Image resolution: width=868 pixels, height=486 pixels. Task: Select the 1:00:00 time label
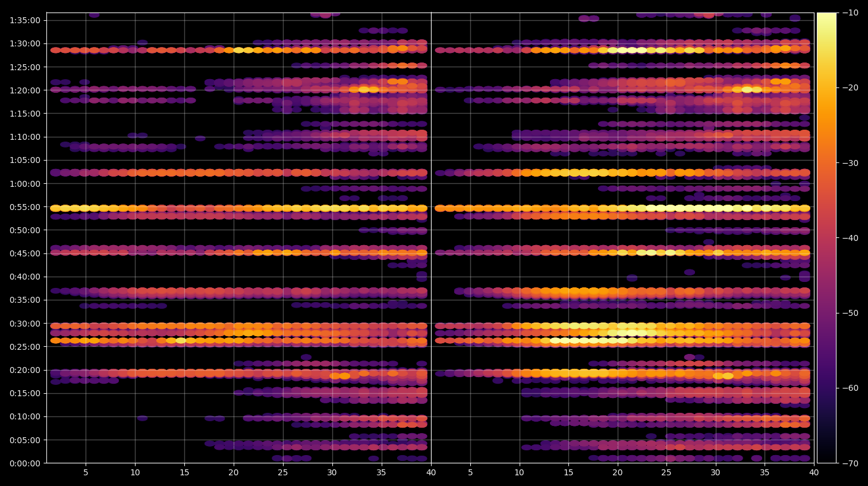pyautogui.click(x=25, y=184)
